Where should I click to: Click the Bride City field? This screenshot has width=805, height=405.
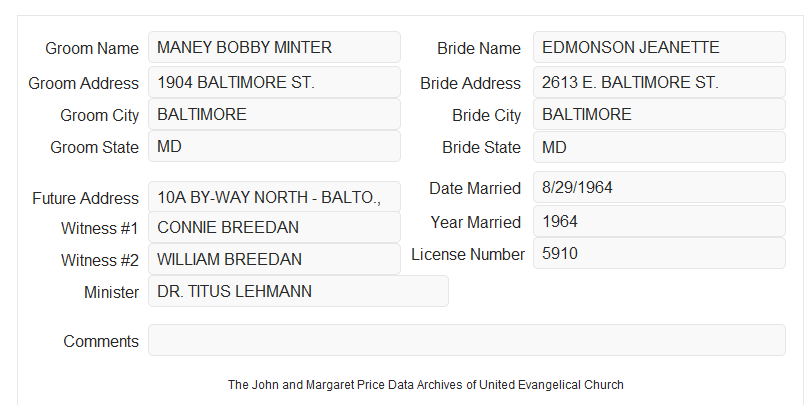tap(659, 114)
